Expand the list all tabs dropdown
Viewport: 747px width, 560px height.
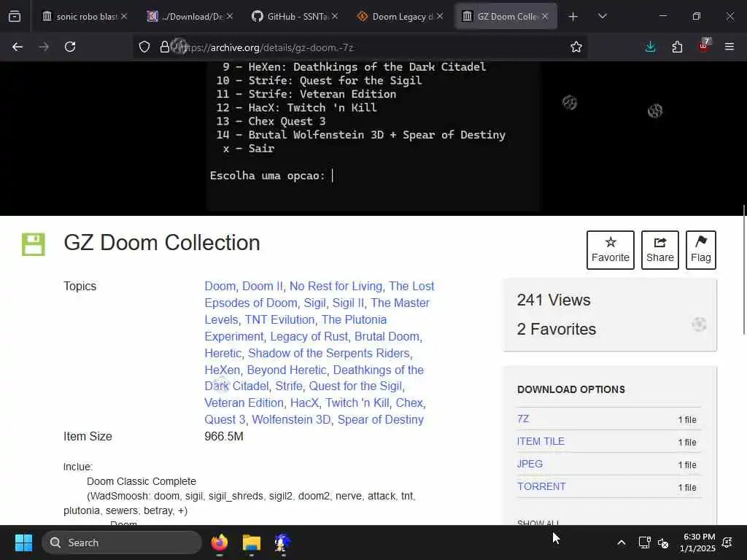[602, 16]
